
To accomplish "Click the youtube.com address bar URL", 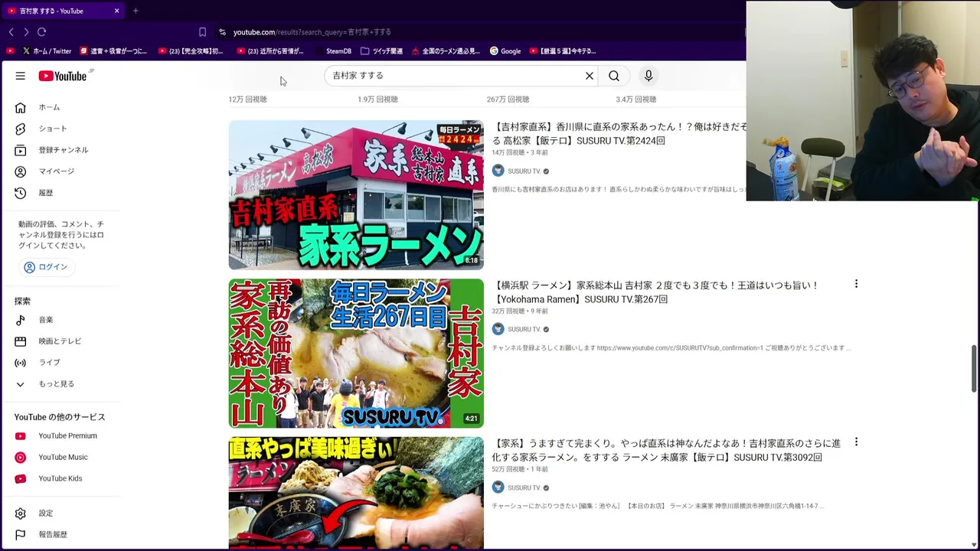I will (x=312, y=32).
